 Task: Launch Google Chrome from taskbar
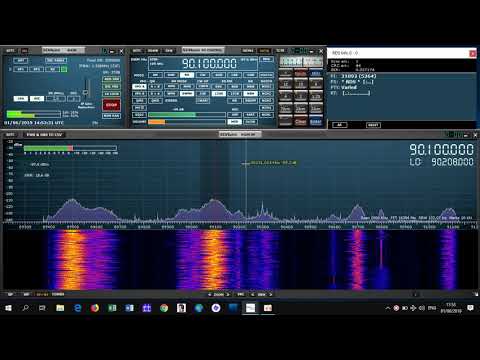164,308
